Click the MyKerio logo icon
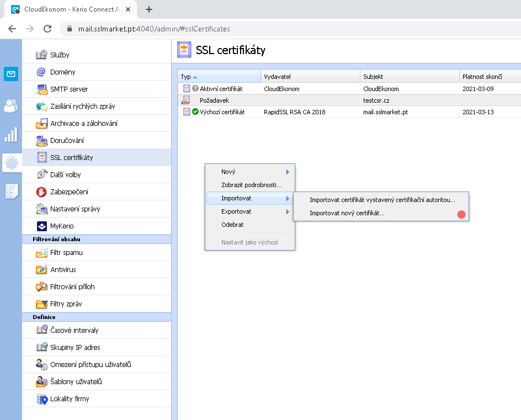 (41, 226)
